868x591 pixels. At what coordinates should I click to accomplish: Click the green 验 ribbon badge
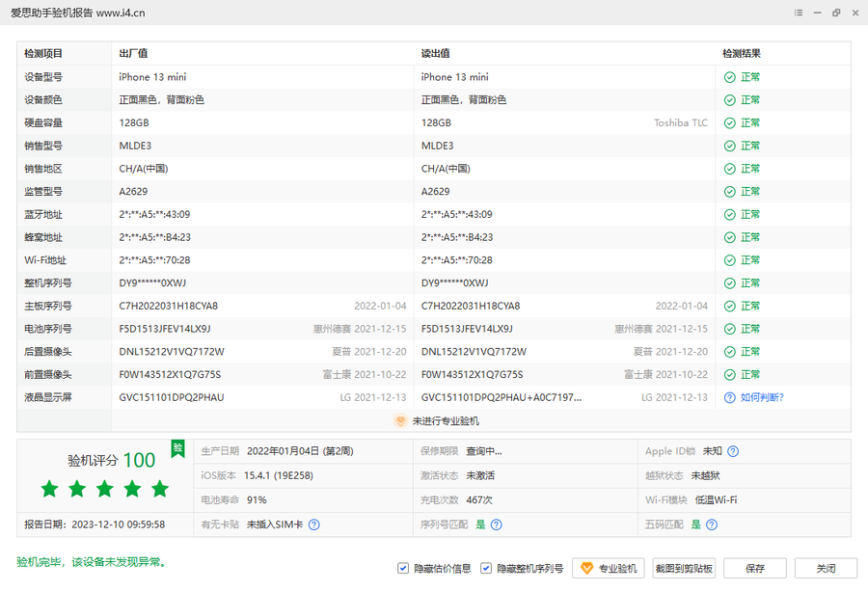[x=177, y=448]
